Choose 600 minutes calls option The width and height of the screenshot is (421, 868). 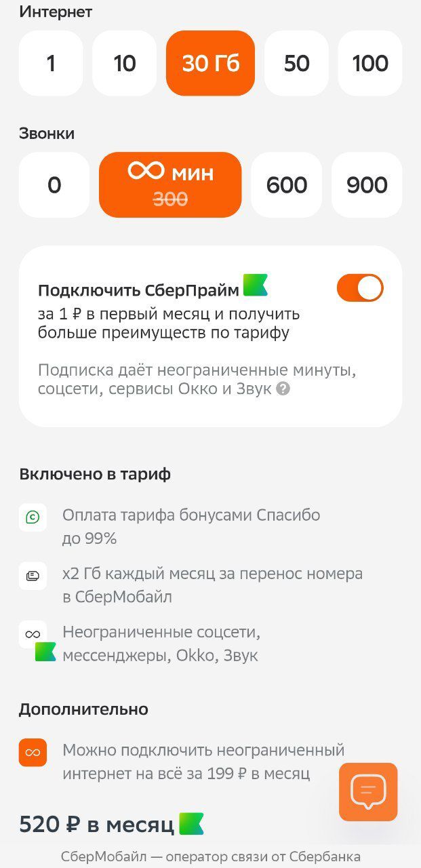click(x=287, y=184)
